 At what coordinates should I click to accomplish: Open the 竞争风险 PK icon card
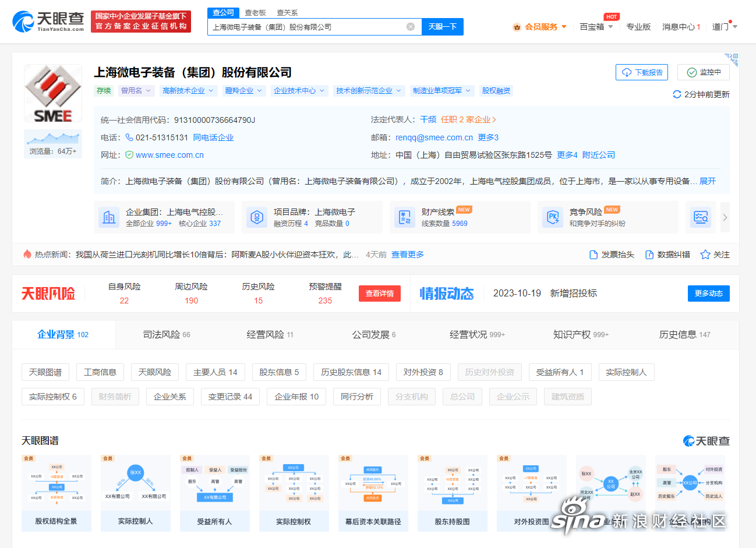pyautogui.click(x=553, y=217)
